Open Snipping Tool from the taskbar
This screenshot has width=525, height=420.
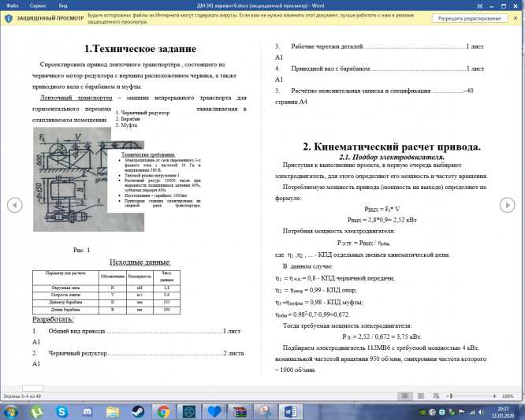[x=265, y=411]
